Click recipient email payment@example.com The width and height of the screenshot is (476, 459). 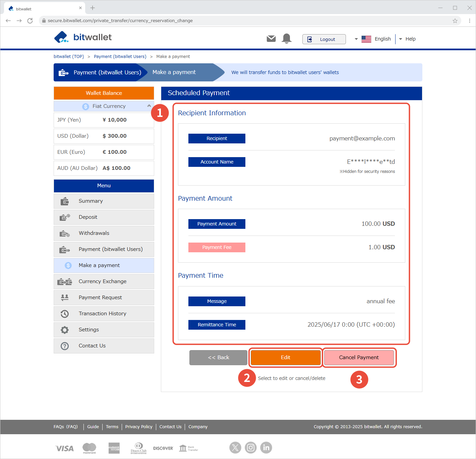[x=362, y=139]
